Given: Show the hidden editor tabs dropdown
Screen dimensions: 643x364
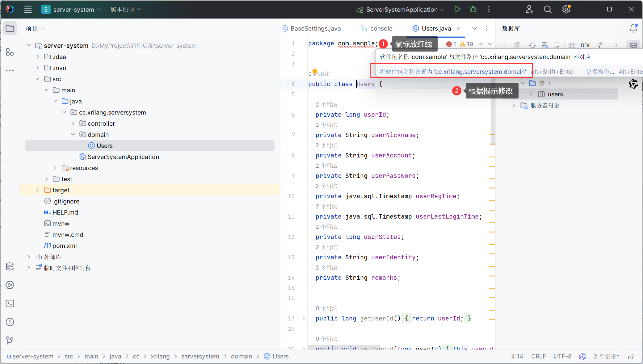Looking at the screenshot, I should point(475,28).
